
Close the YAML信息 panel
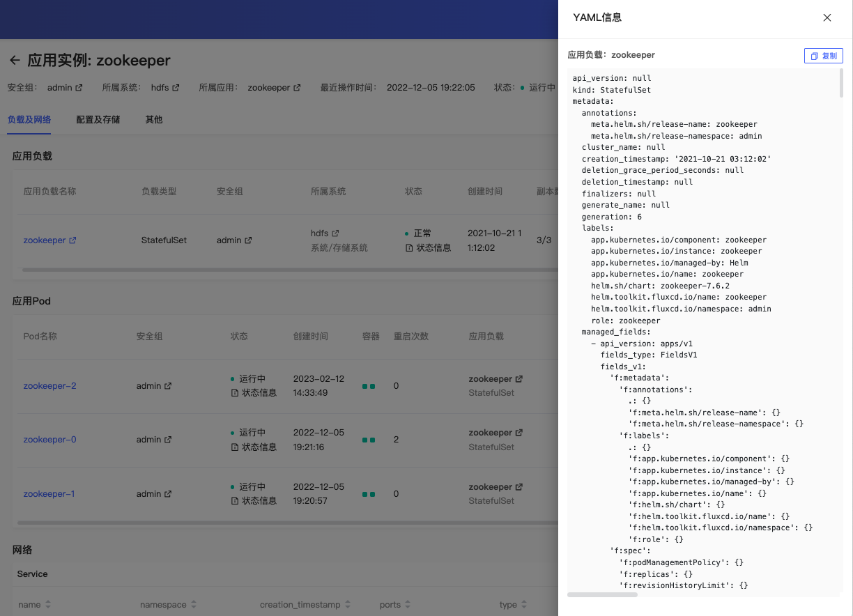[827, 18]
